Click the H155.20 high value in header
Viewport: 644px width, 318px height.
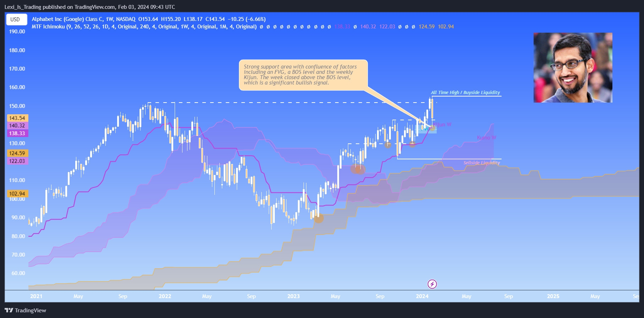pos(170,19)
